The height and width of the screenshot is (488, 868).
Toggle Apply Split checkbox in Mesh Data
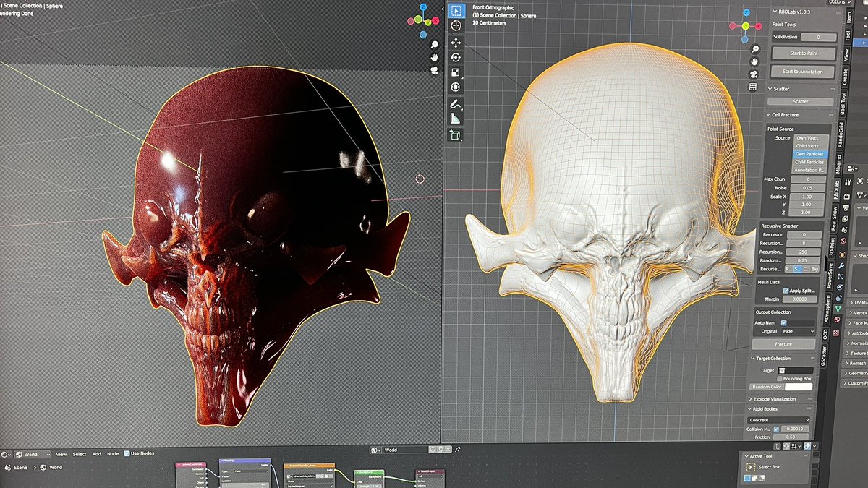point(785,291)
